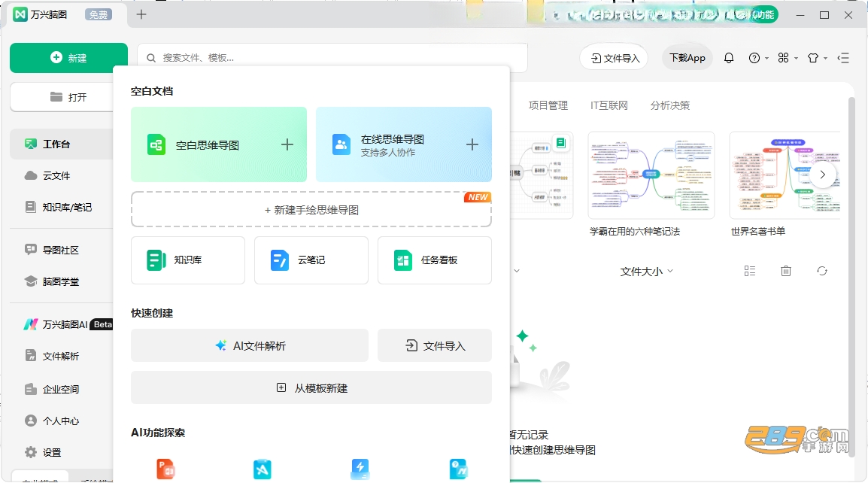Click 文件导入 in the top toolbar
The height and width of the screenshot is (483, 868).
click(x=615, y=58)
